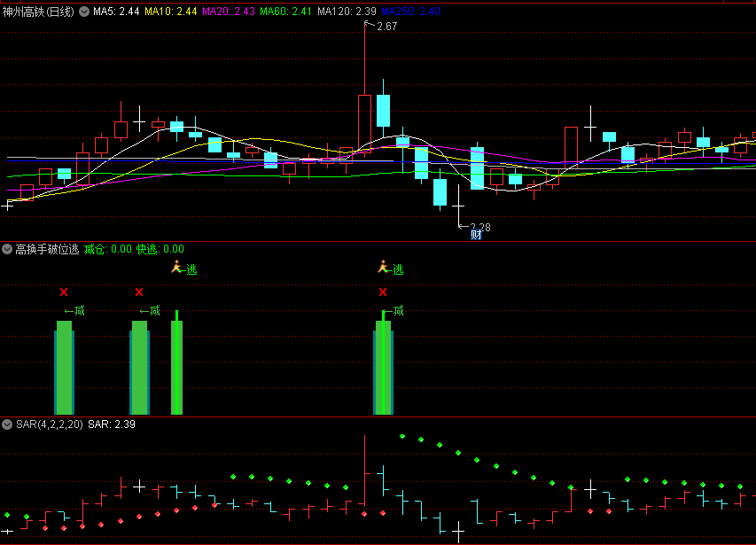
Task: Expand the 高换手破位逃 indicator panel menu
Action: 7,249
